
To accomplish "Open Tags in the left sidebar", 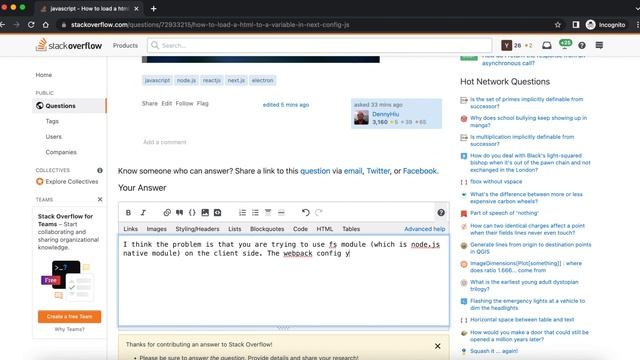I will 52,121.
